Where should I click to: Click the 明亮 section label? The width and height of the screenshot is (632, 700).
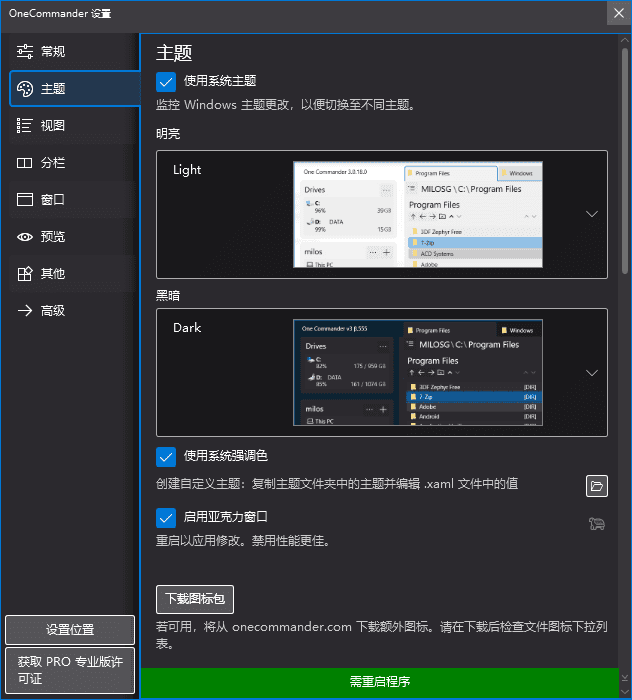coord(168,134)
